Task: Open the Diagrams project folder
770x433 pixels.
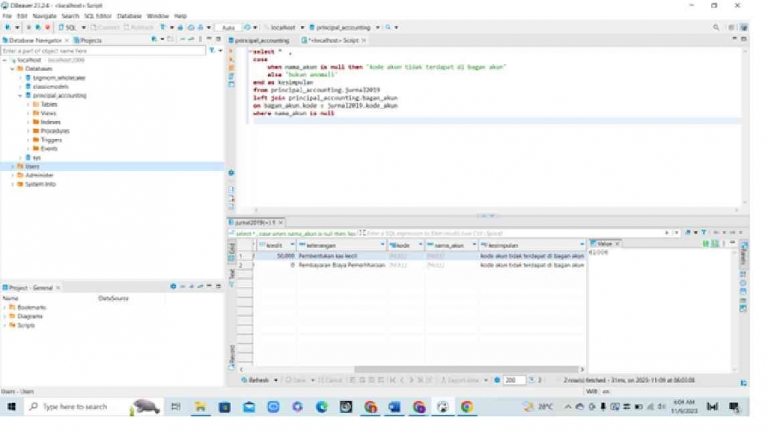Action: tap(30, 316)
